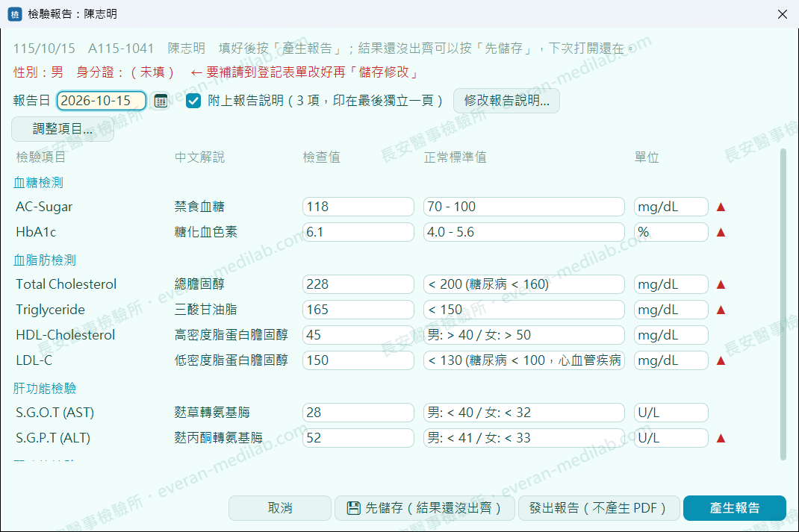Image resolution: width=799 pixels, height=532 pixels.
Task: Click the 血糖檢測 section heading
Action: [x=38, y=182]
